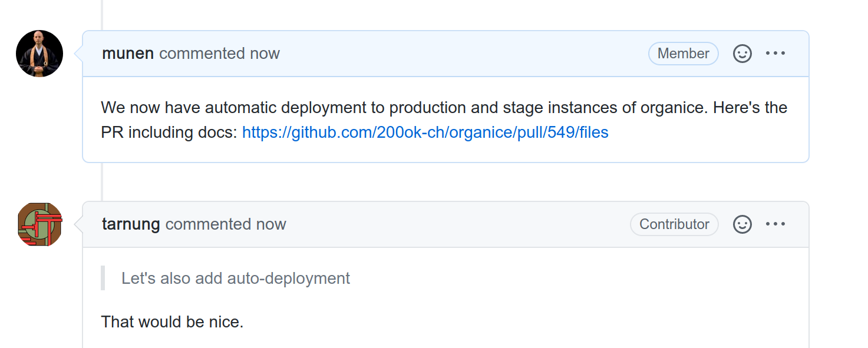This screenshot has height=348, width=868.
Task: Click the "now" timestamp on munen's comment
Action: tap(265, 54)
